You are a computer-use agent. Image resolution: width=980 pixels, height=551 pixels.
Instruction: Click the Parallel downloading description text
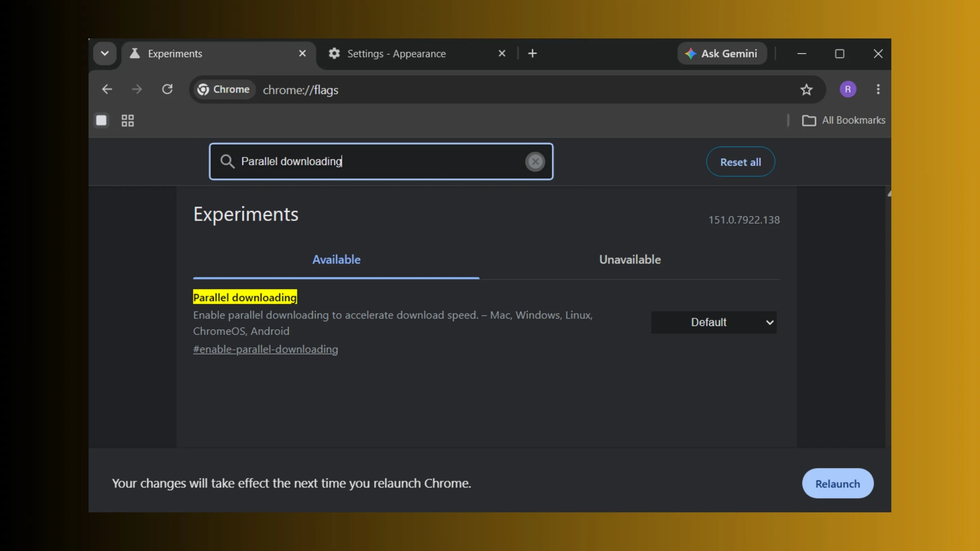click(x=393, y=323)
